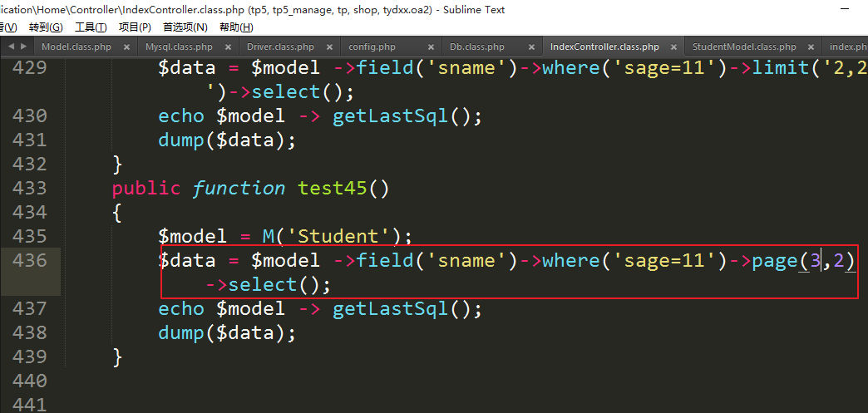
Task: Close the Db.class.php tab
Action: tap(532, 47)
